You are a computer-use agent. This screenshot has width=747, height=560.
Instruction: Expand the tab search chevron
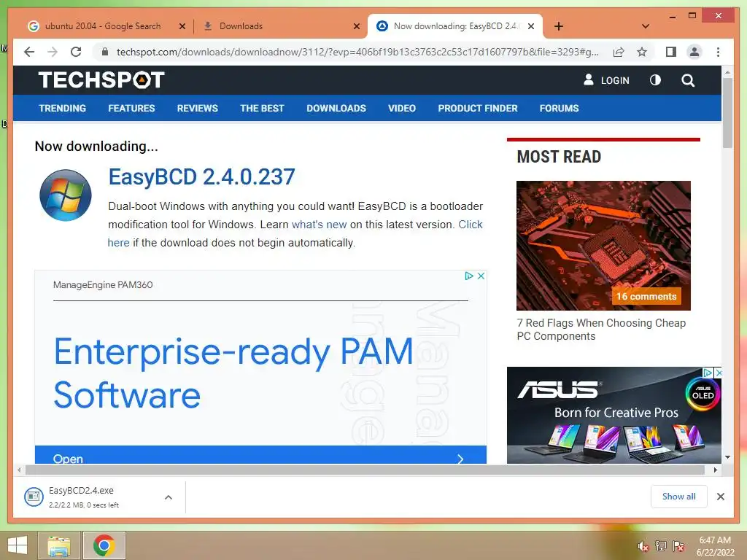646,26
